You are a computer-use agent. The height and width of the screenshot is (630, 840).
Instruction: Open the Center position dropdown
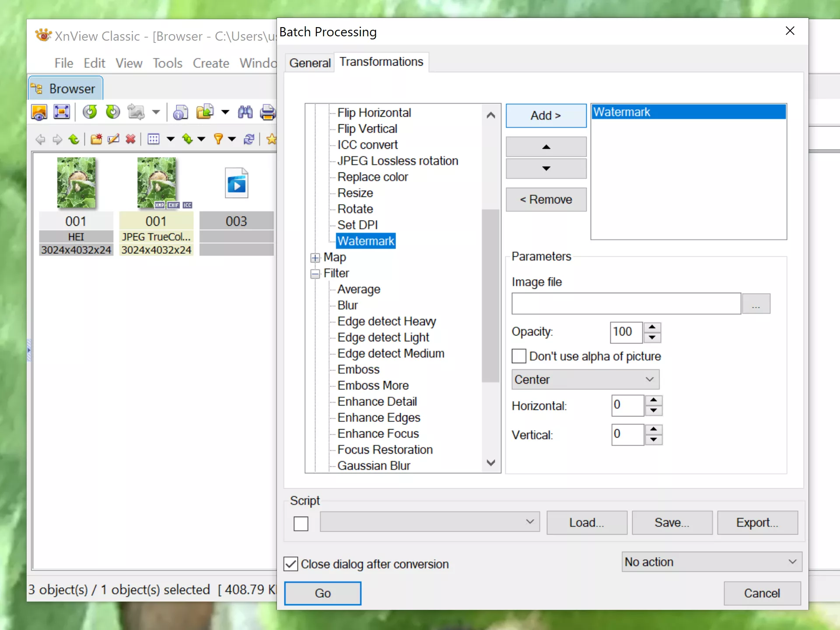click(585, 379)
